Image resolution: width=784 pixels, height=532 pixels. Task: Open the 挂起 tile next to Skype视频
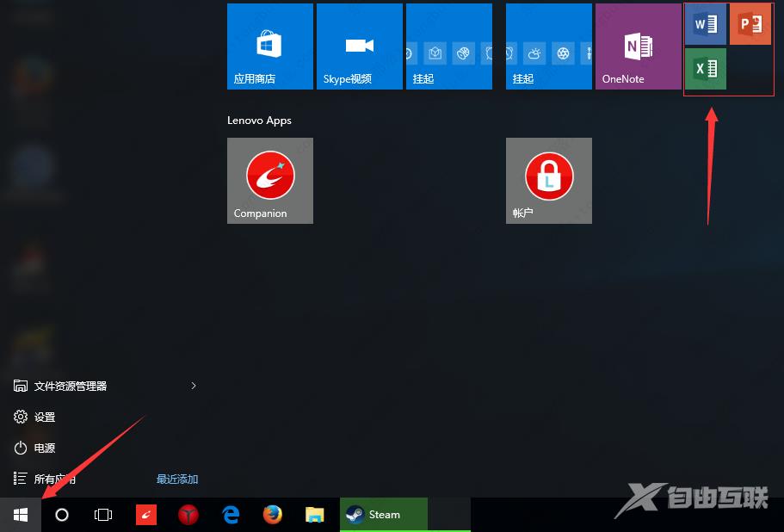tap(449, 46)
